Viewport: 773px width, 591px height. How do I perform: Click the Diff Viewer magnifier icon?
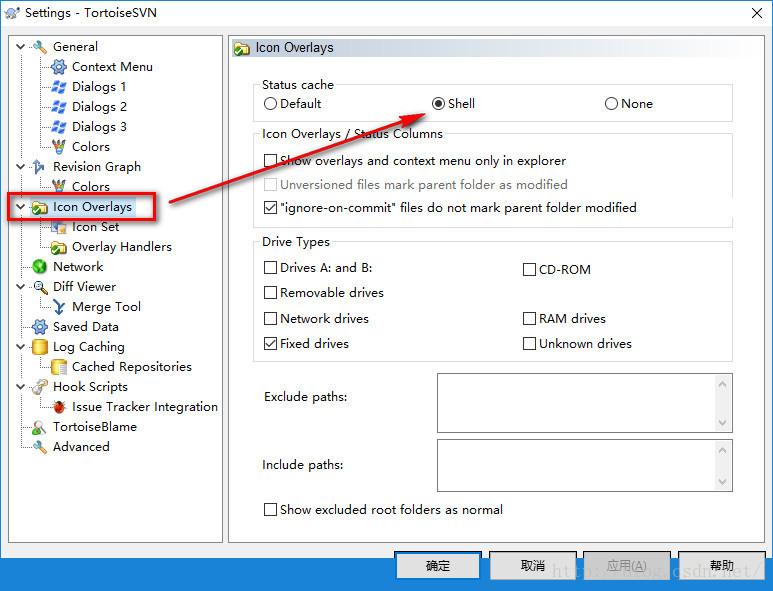coord(40,287)
